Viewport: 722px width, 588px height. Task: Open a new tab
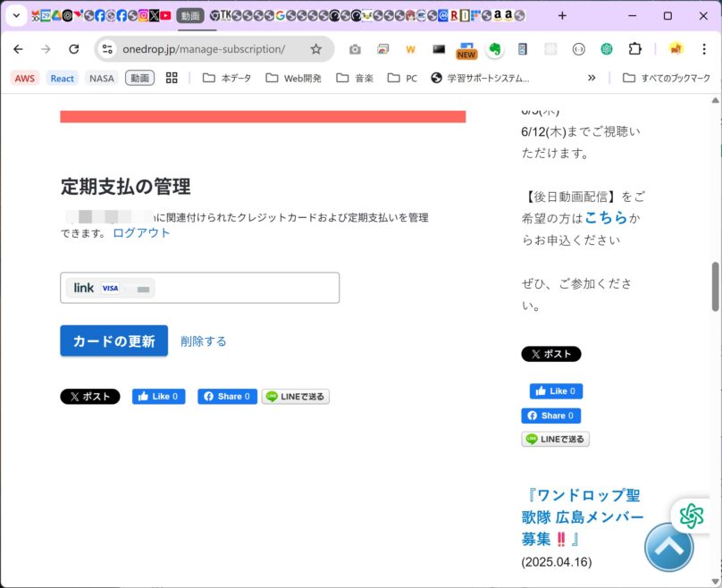click(x=562, y=15)
